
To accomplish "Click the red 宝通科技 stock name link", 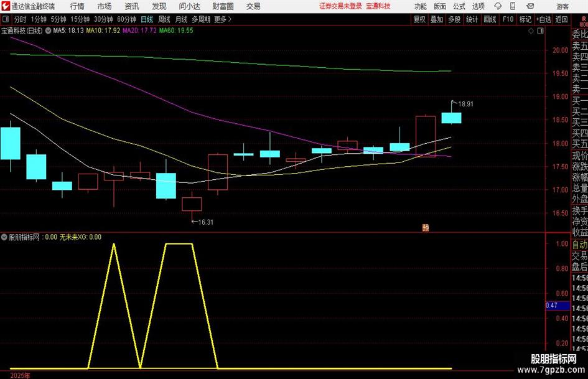I will [x=378, y=6].
